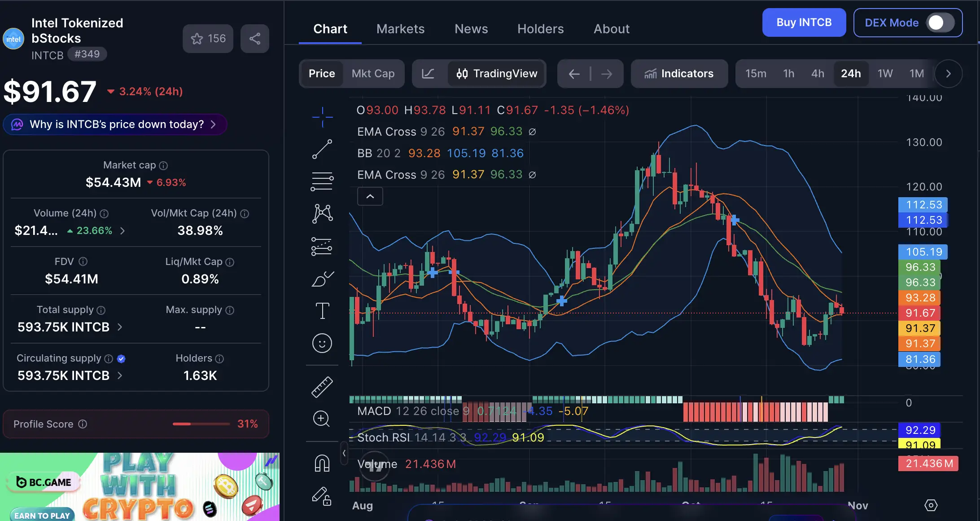Open the Markets tab
The height and width of the screenshot is (521, 980).
(x=401, y=29)
